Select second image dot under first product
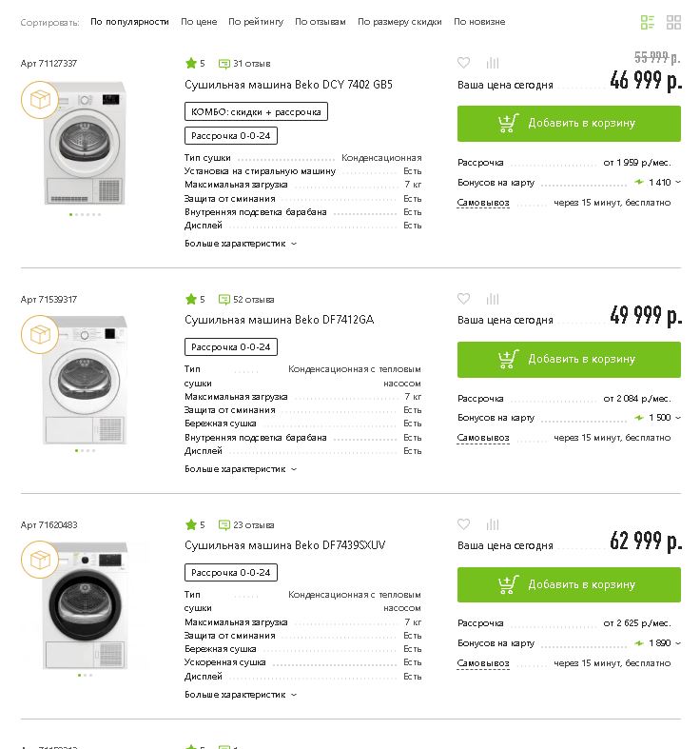The image size is (700, 749). click(x=76, y=214)
